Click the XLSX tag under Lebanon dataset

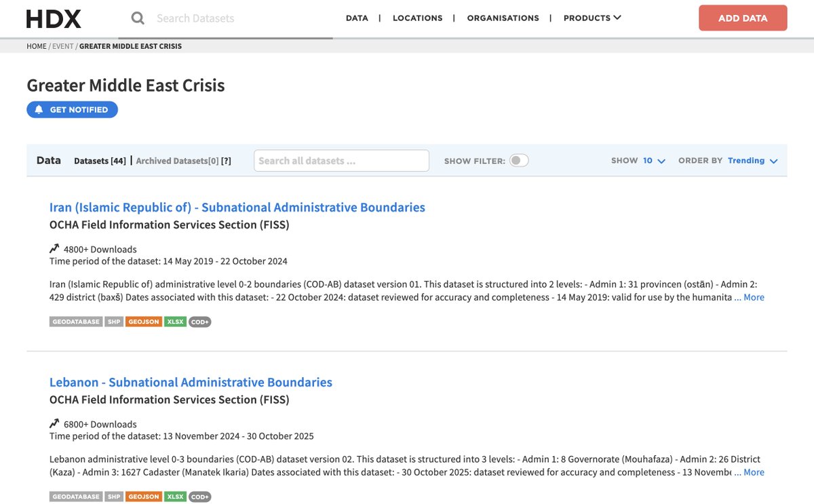tap(174, 497)
